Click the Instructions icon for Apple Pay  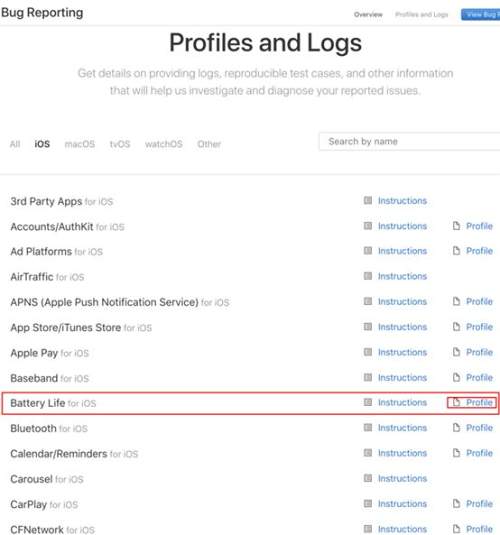(368, 352)
